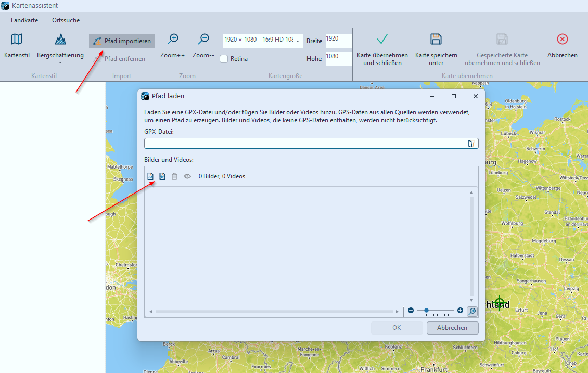Click the 'Wolfsburg' label on the map
The height and width of the screenshot is (373, 588).
point(512,223)
